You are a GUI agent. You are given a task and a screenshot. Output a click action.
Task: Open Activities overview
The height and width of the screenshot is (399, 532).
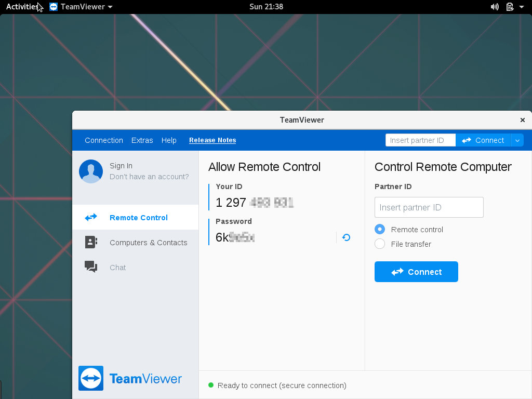pyautogui.click(x=22, y=7)
